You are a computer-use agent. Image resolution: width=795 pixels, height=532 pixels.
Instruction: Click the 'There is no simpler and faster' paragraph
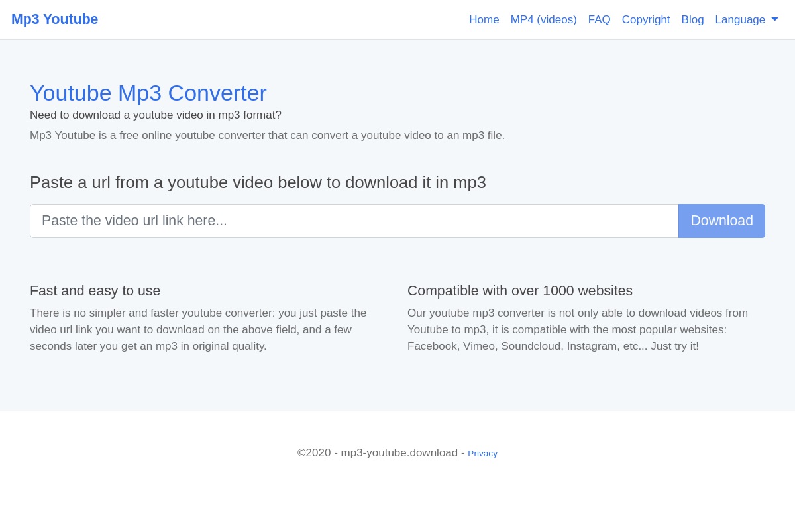click(199, 330)
